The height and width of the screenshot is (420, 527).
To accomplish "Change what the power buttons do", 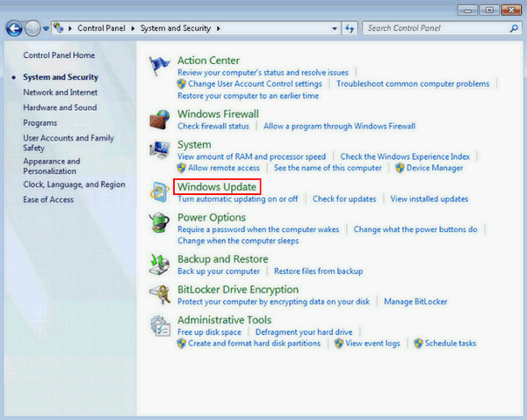I will pyautogui.click(x=415, y=229).
